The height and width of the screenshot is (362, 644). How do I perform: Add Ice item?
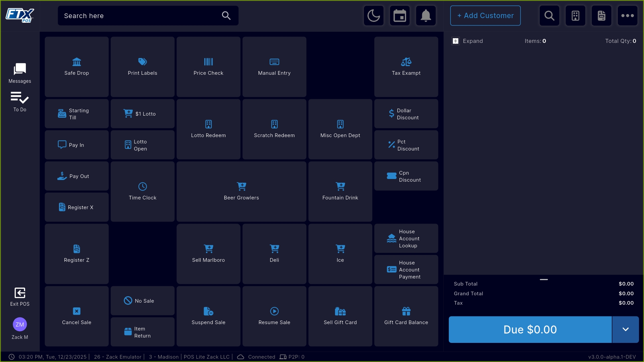point(340,254)
